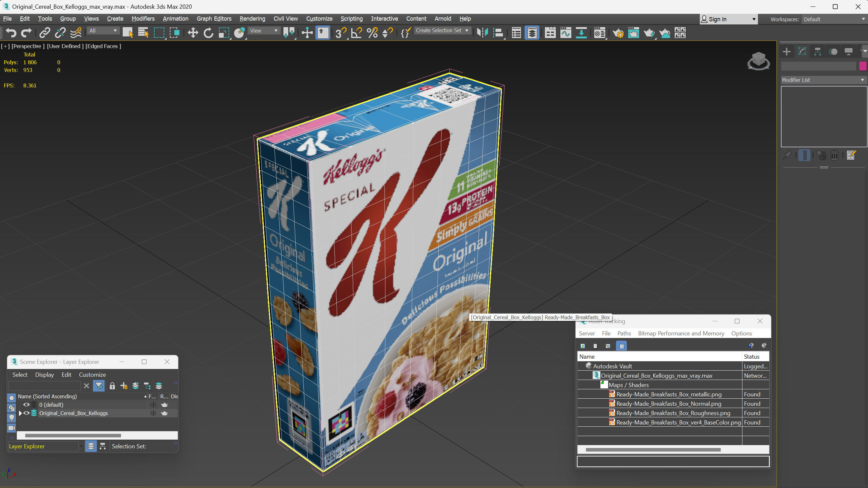
Task: Click the Render Production teapot
Action: tap(649, 33)
